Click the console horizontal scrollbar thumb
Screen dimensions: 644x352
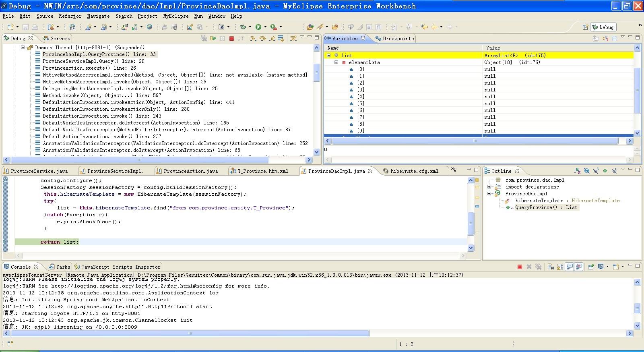[x=190, y=333]
